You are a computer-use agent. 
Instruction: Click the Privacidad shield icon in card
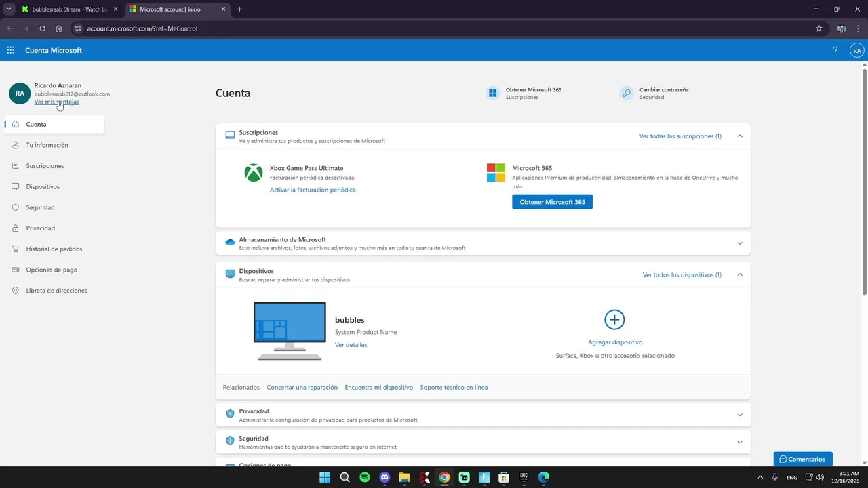tap(230, 413)
